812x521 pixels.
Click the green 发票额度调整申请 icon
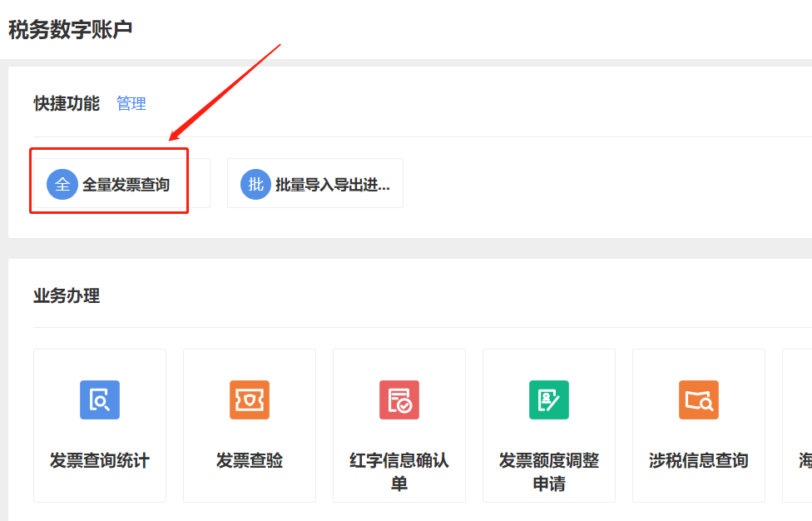[549, 399]
